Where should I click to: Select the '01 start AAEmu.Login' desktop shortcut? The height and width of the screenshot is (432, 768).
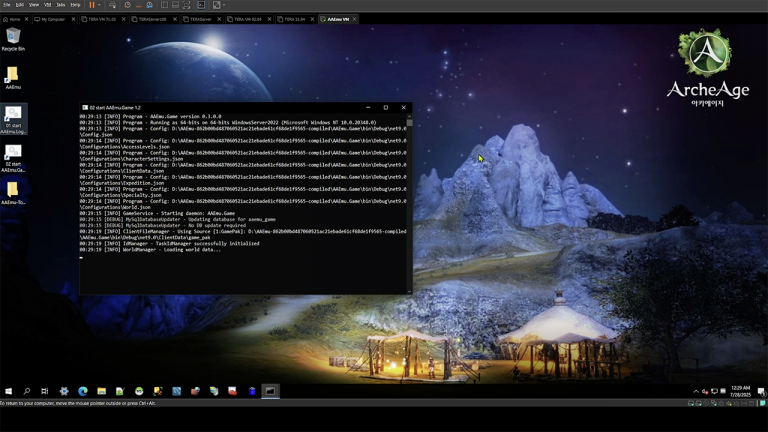(x=13, y=119)
